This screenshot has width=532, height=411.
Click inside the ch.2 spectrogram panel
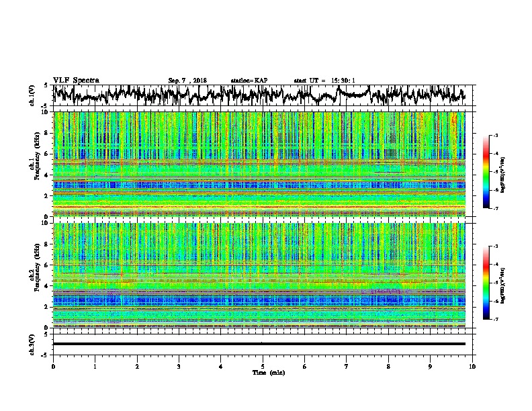tap(259, 275)
